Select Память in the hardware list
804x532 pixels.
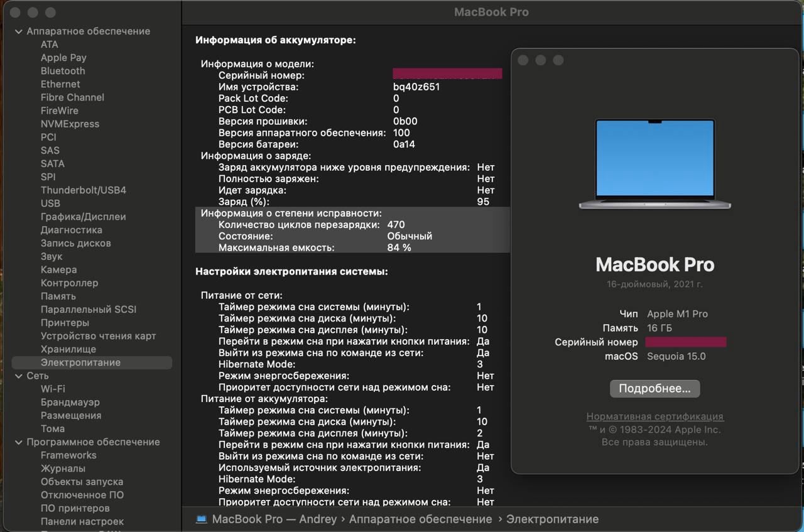(58, 296)
